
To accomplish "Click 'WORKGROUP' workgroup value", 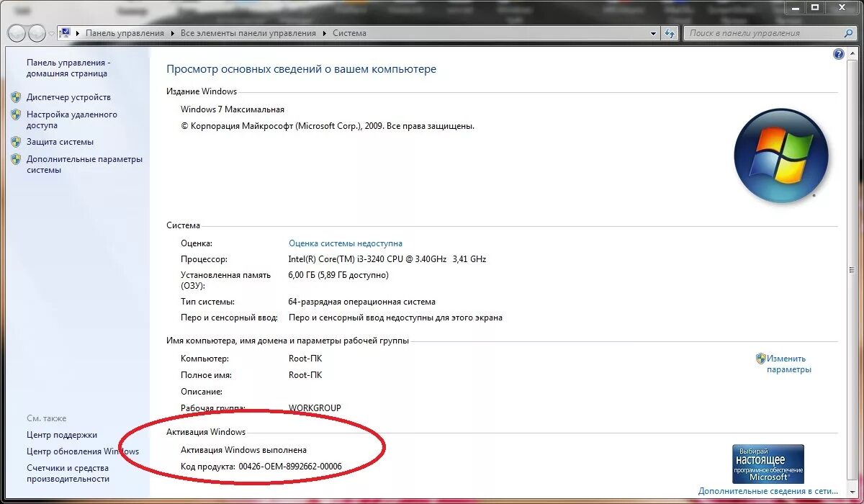I will (315, 408).
